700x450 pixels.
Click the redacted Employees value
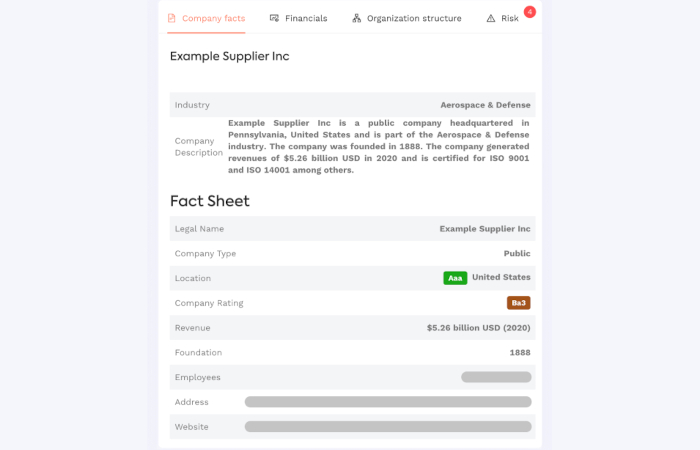tap(496, 377)
